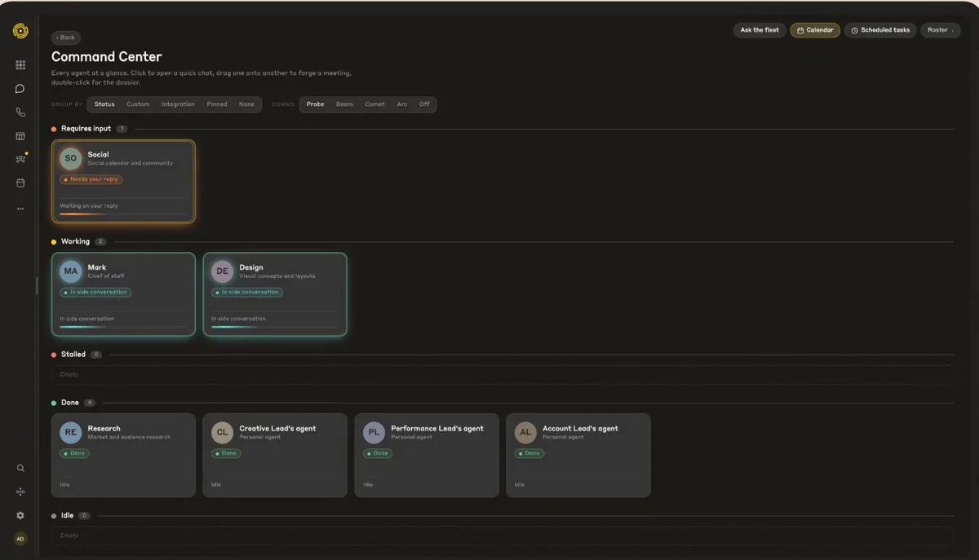
Task: Set comms mode to Beam
Action: [345, 104]
